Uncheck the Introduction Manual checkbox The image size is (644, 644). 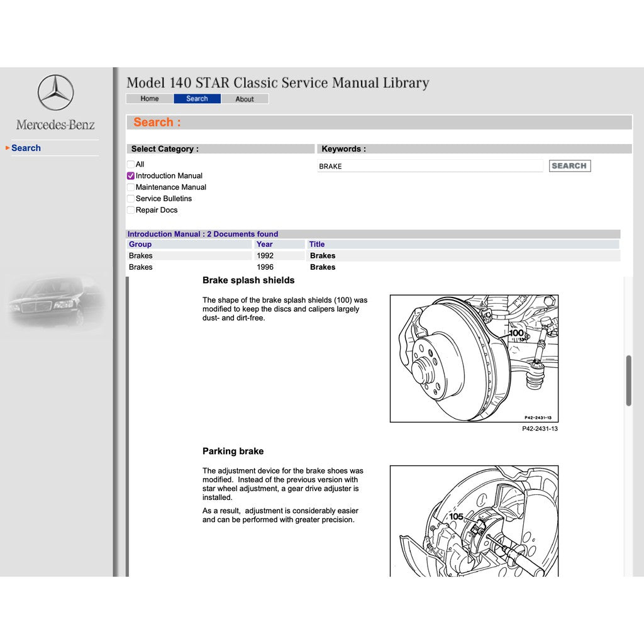[130, 175]
